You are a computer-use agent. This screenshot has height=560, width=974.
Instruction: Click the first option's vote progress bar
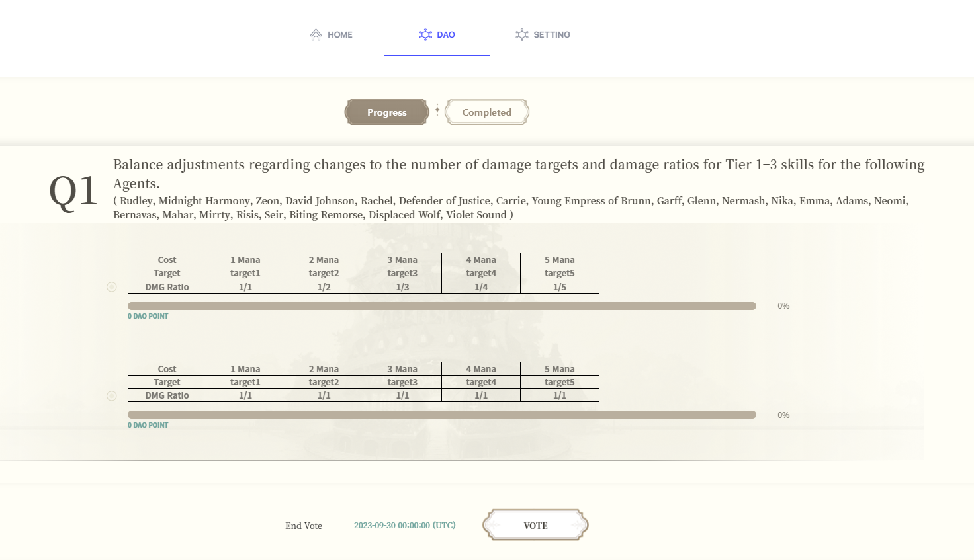click(x=441, y=306)
